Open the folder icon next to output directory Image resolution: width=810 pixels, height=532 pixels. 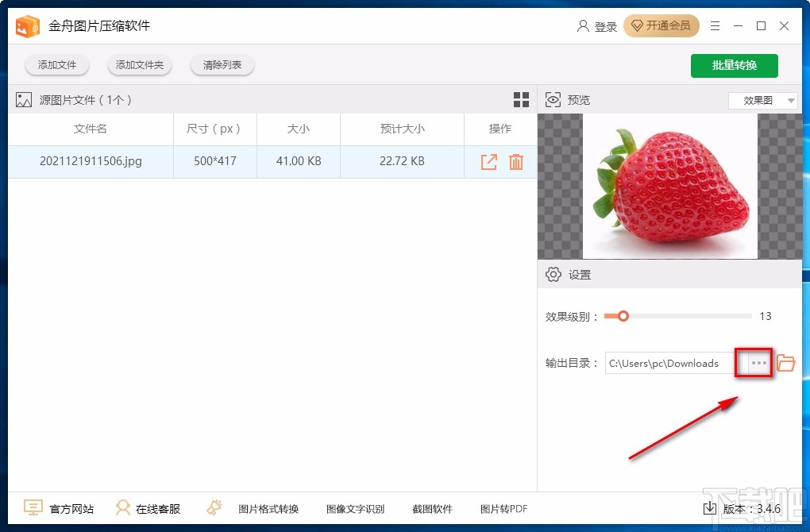pos(785,363)
